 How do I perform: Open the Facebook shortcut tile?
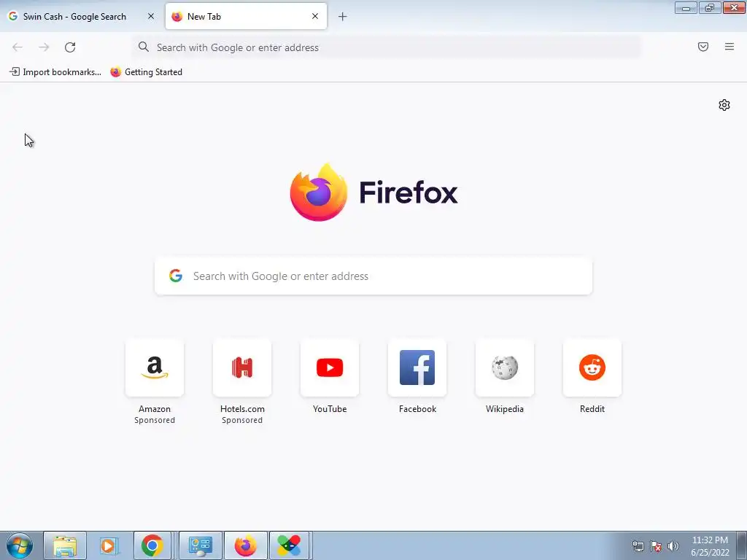point(417,367)
